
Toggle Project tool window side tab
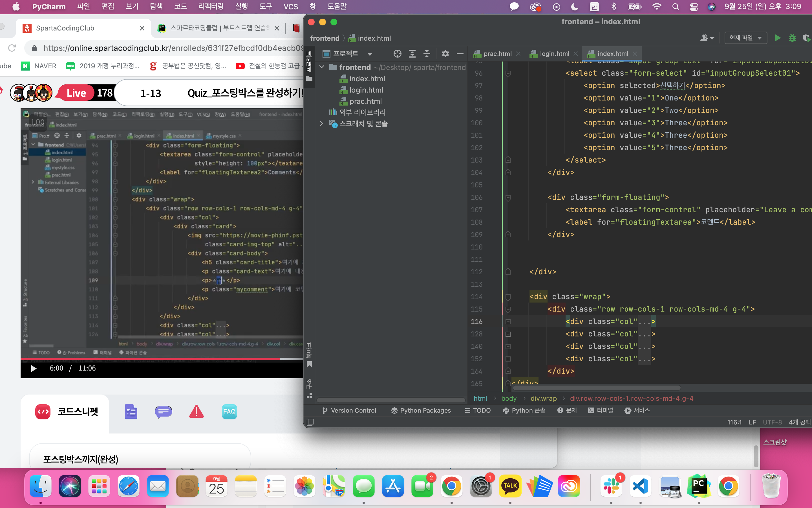(309, 66)
